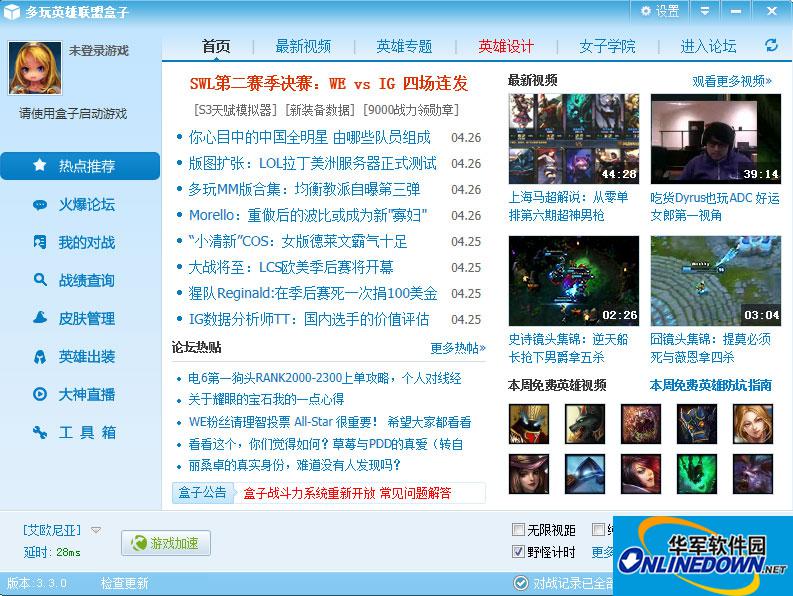Click the blonde female hero icon
This screenshot has height=596, width=793.
tap(753, 424)
